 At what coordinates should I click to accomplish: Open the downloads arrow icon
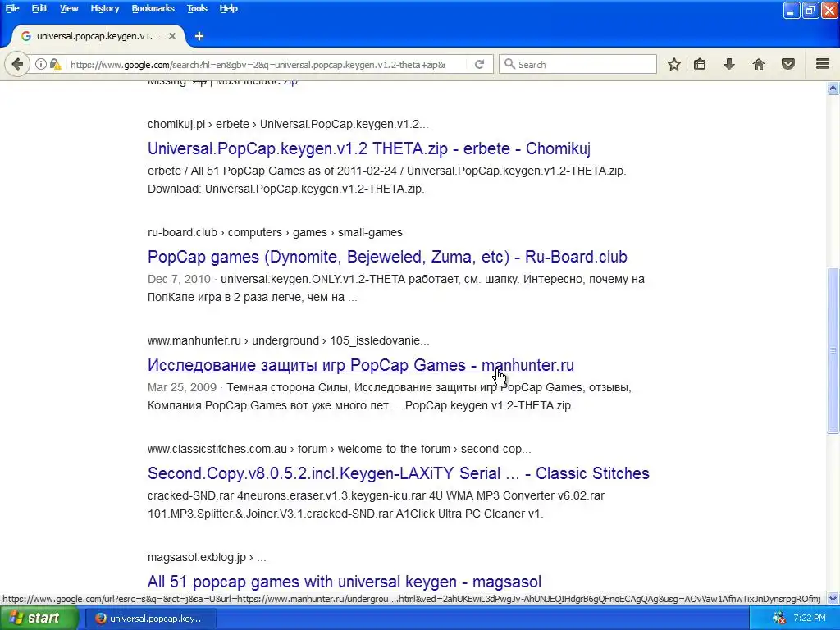coord(729,64)
